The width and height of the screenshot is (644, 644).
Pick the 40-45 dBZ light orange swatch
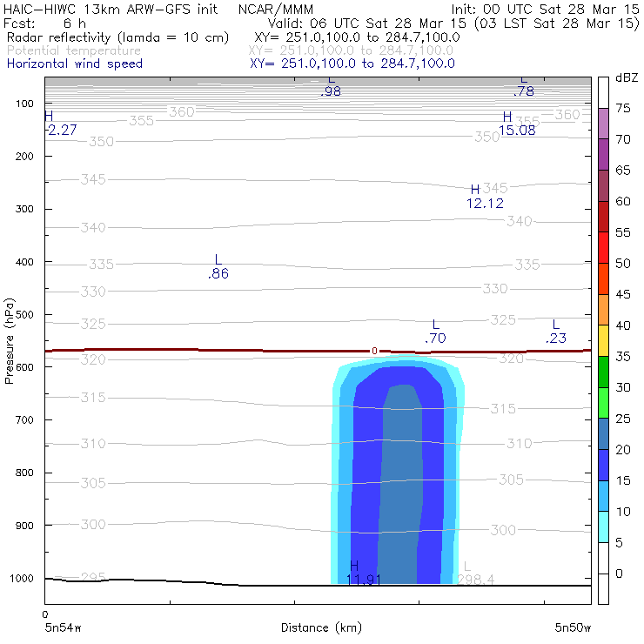603,310
